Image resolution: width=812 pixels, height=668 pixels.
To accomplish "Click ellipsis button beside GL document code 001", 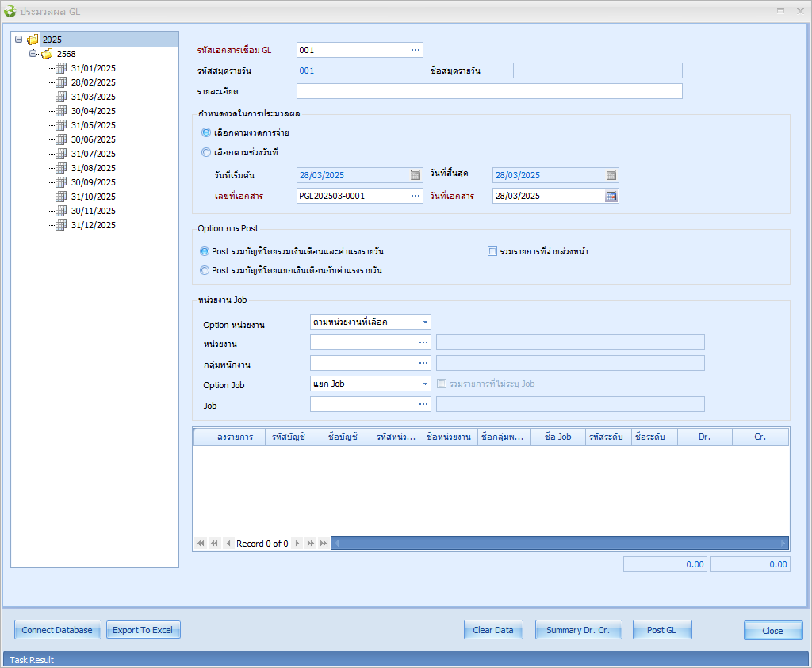I will tap(415, 50).
